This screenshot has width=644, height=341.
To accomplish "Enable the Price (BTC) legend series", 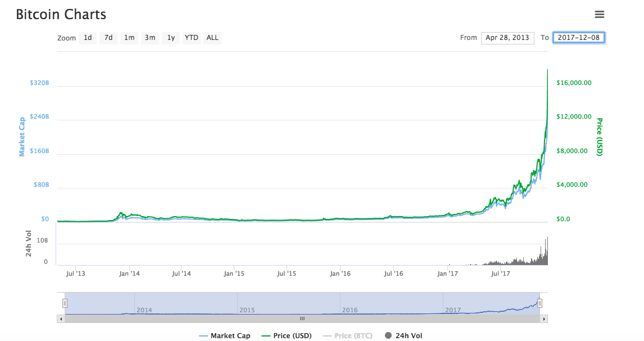I will click(347, 335).
